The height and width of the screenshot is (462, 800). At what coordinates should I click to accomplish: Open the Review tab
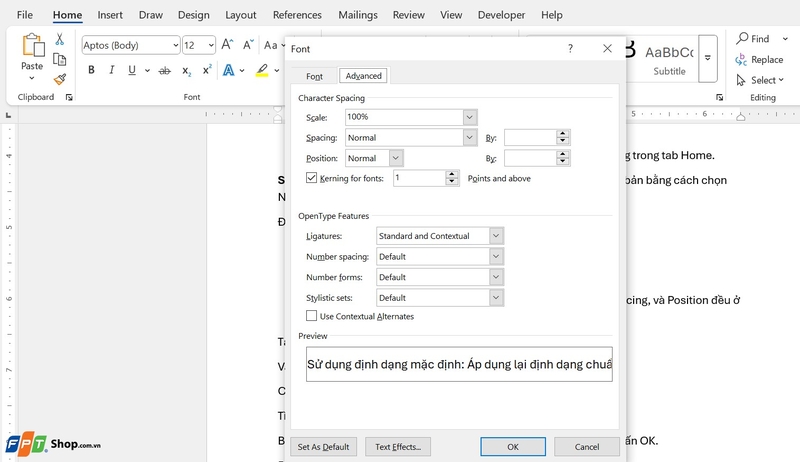pyautogui.click(x=408, y=15)
